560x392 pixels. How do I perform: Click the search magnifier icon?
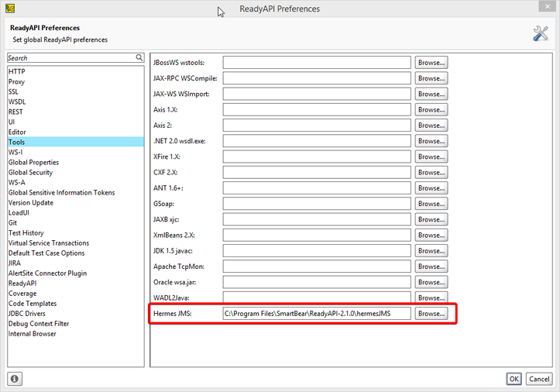tap(139, 57)
